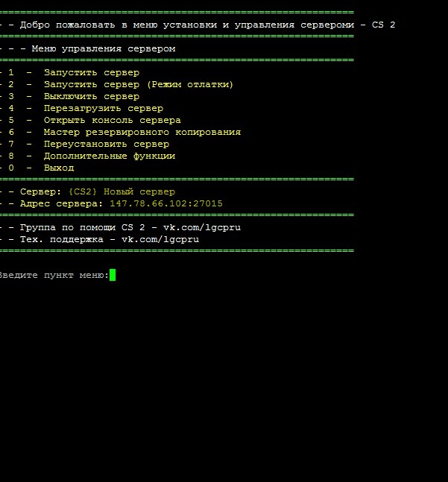Click Дополнительные функции option
This screenshot has width=448, height=482.
[x=109, y=156]
